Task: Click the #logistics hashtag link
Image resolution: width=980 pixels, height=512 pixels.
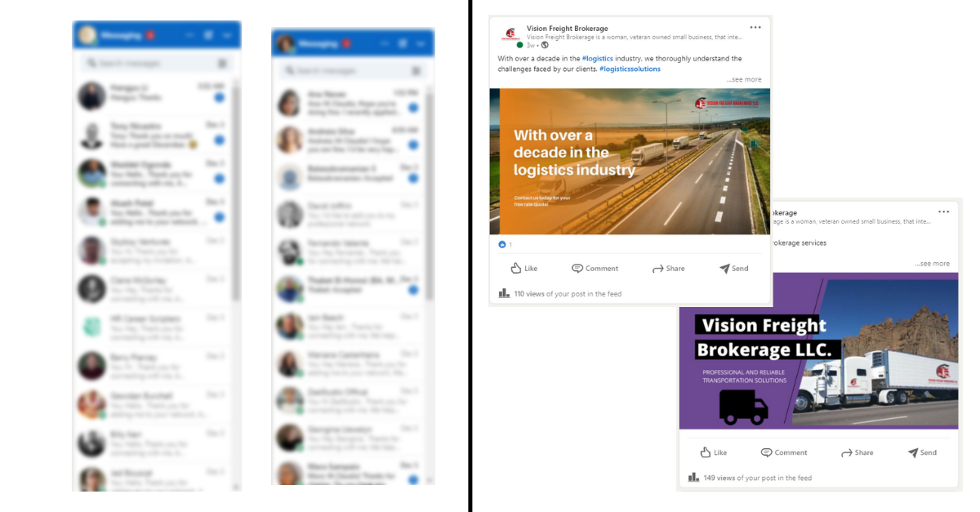Action: pos(598,58)
